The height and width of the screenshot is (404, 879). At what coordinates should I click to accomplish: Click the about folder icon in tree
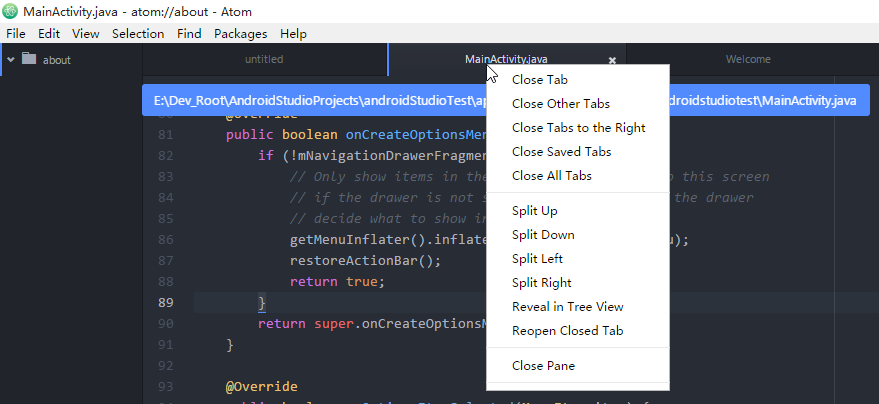[29, 59]
